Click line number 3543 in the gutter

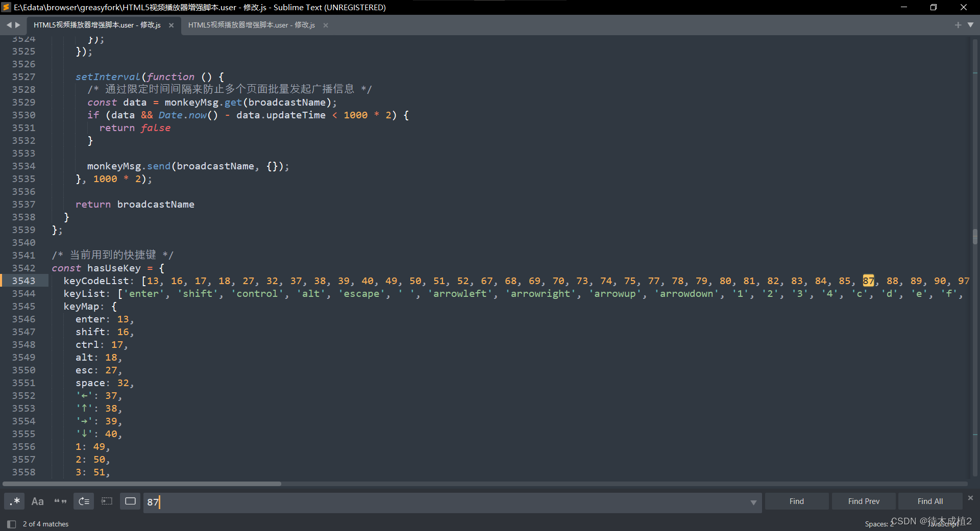(x=23, y=281)
